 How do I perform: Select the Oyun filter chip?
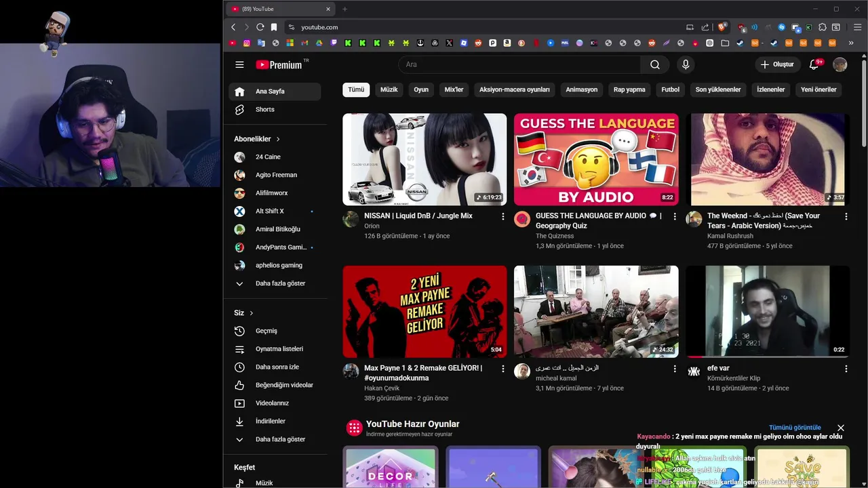(421, 89)
